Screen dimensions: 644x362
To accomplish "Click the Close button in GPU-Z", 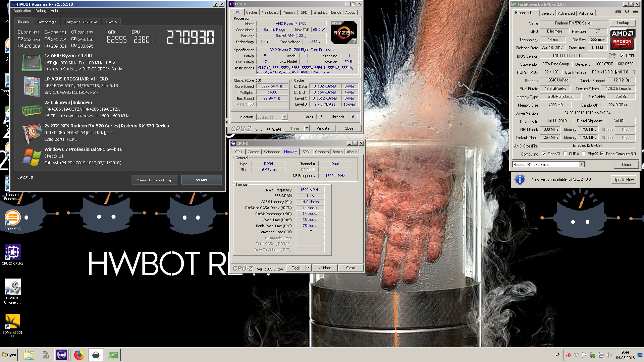I will coord(626,165).
